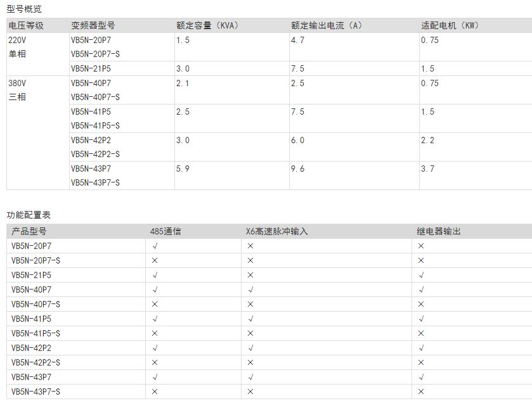
Task: Click the 380V voltage level cell
Action: (17, 84)
